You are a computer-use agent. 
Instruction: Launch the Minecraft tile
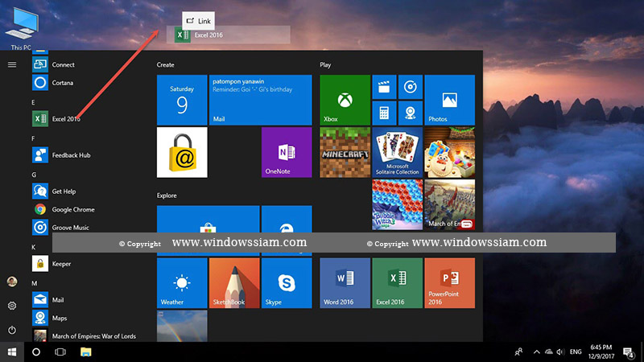(345, 152)
